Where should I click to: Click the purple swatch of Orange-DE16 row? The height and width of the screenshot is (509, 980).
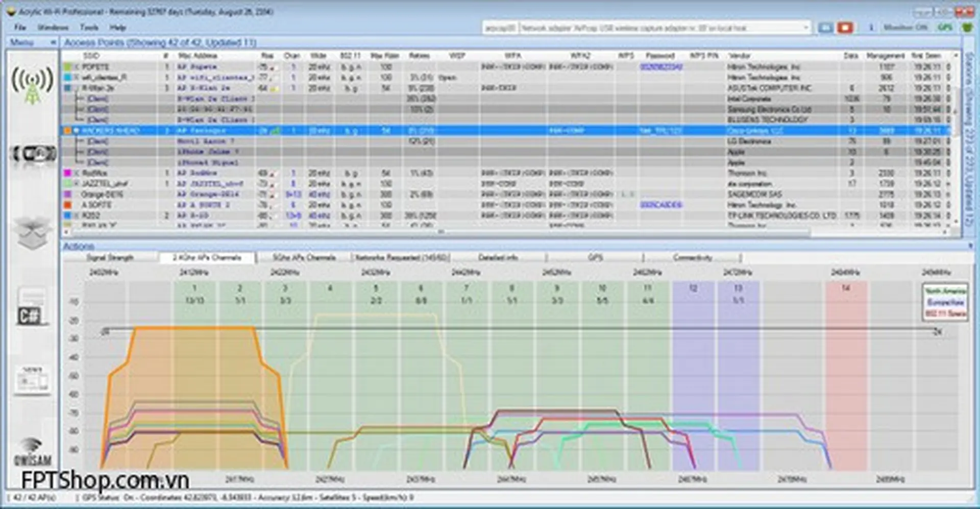point(67,195)
